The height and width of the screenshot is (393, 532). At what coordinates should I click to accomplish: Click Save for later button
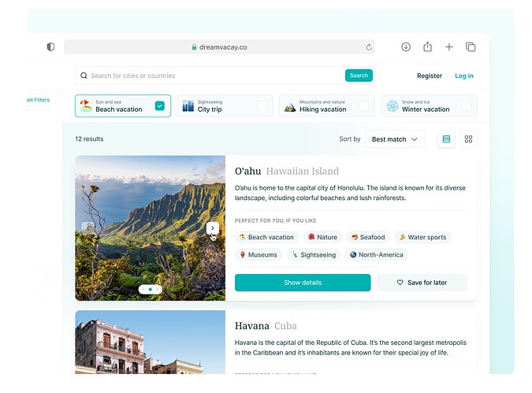[x=422, y=283]
